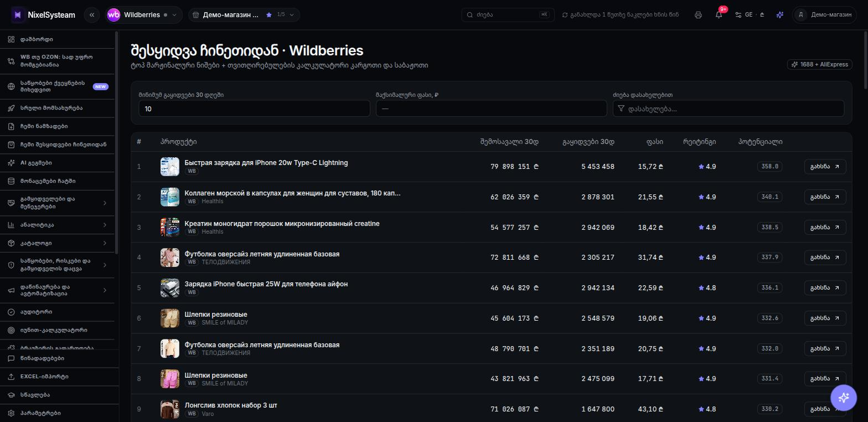Expand the box-icon sidebar section via its chevron
Image resolution: width=868 pixels, height=422 pixels.
105,243
